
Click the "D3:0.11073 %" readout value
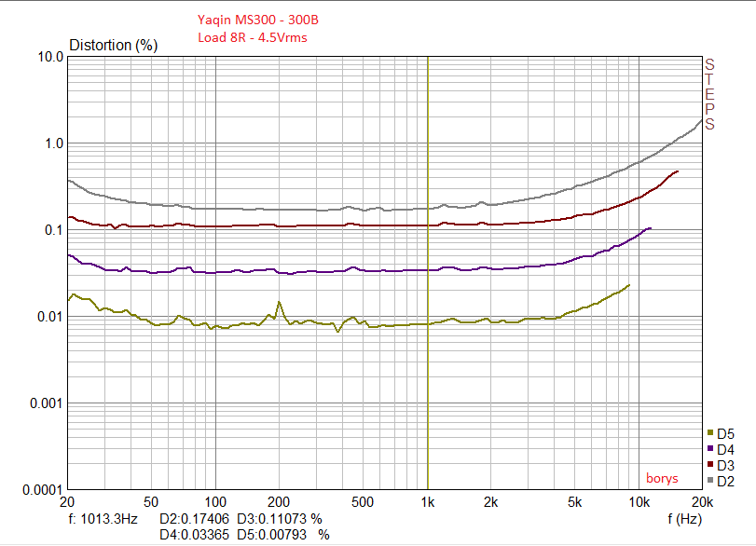point(280,519)
